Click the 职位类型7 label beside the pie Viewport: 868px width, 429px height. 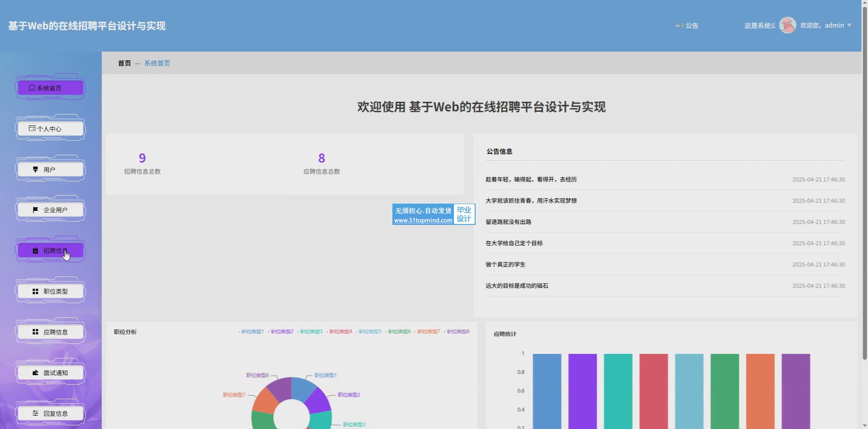tap(234, 395)
